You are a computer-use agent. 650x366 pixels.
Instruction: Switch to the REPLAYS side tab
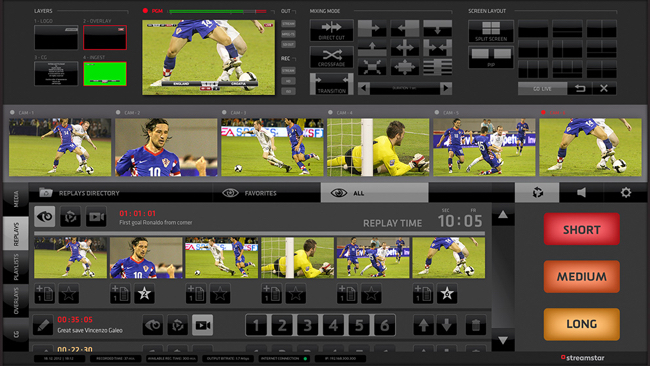(x=16, y=234)
